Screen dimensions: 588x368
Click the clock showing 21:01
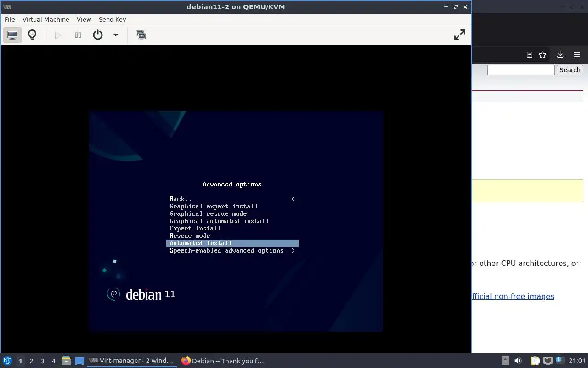tap(577, 361)
